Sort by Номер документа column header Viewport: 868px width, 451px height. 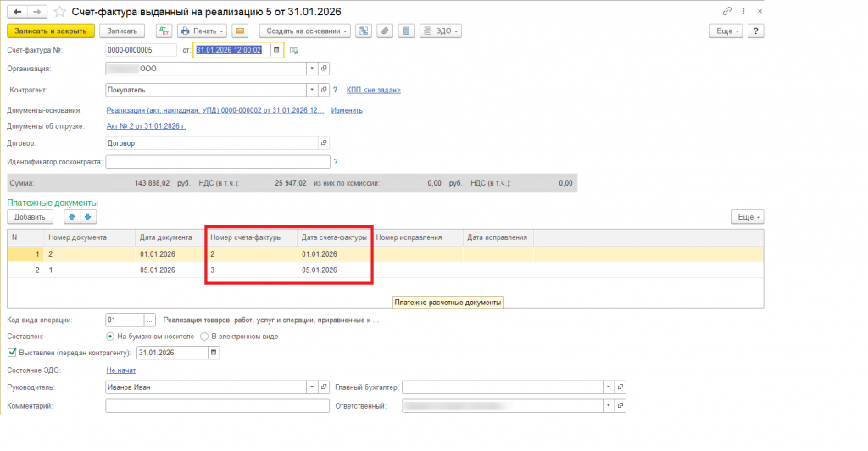click(89, 237)
